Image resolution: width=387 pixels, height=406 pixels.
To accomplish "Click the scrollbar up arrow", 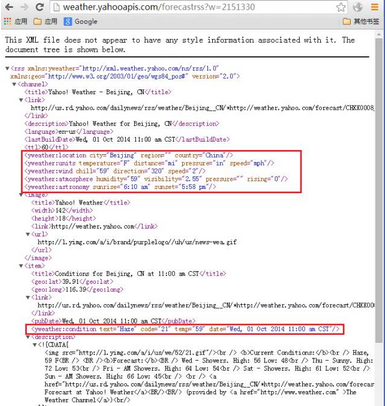I will pyautogui.click(x=379, y=35).
